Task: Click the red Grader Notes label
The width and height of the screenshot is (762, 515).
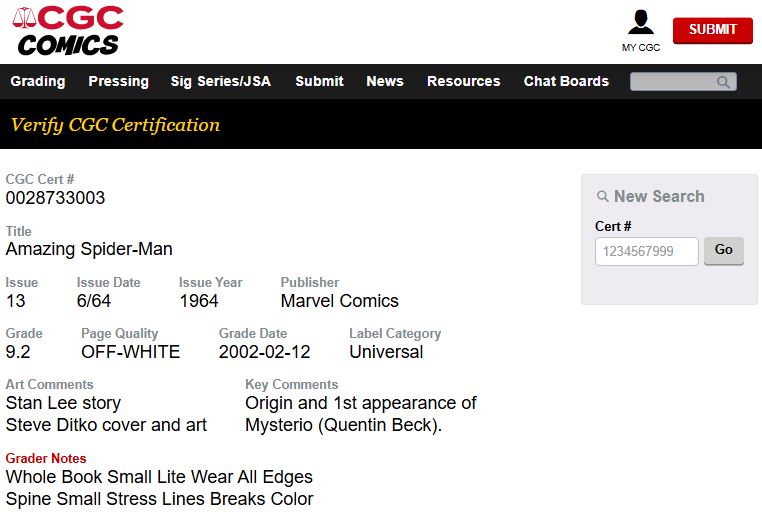Action: click(x=46, y=458)
